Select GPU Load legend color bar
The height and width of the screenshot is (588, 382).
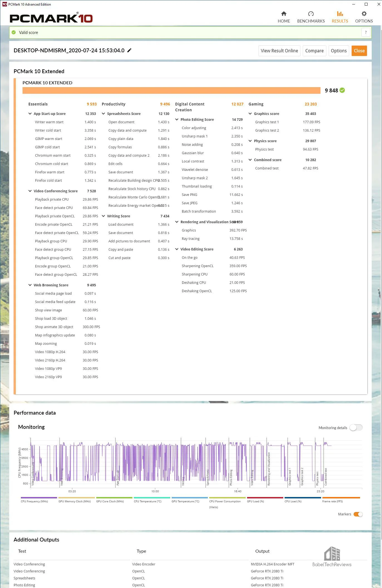pos(265,498)
